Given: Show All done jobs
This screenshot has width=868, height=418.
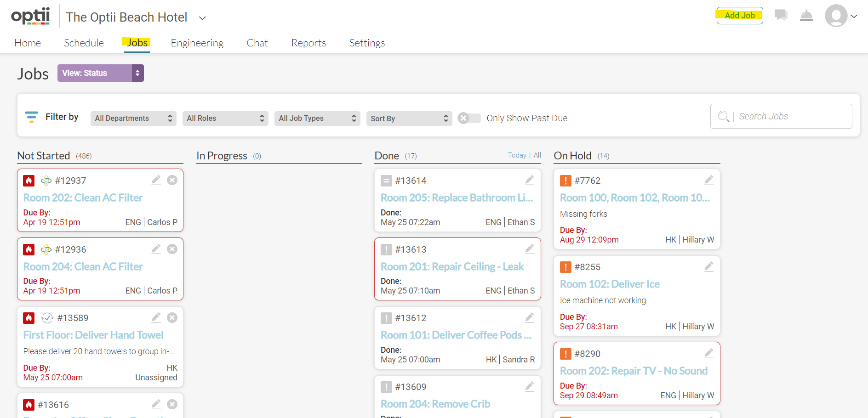Looking at the screenshot, I should coord(537,155).
